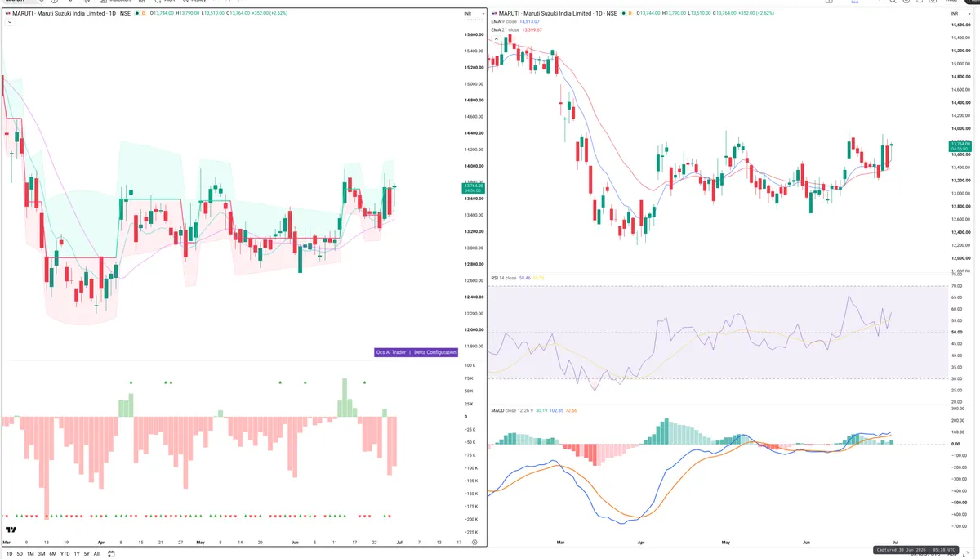
Task: Select the 1D time range
Action: (10, 554)
